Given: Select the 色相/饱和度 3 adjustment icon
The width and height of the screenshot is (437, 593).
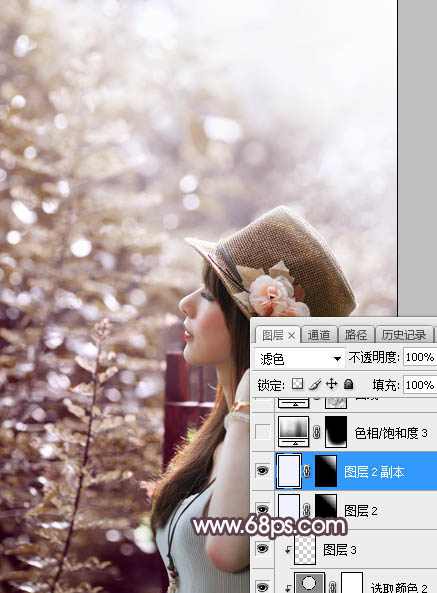Looking at the screenshot, I should point(294,432).
